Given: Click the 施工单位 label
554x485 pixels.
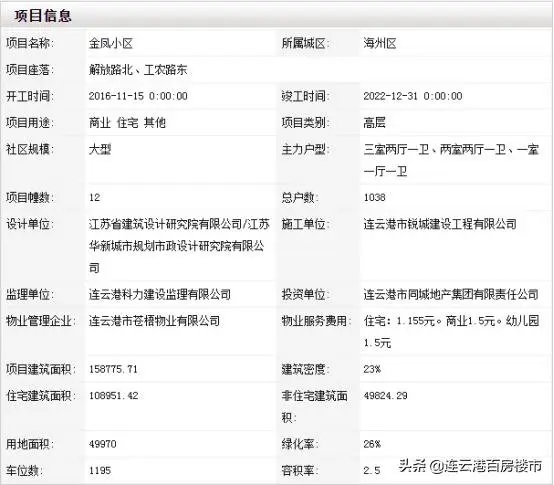Looking at the screenshot, I should pos(306,224).
